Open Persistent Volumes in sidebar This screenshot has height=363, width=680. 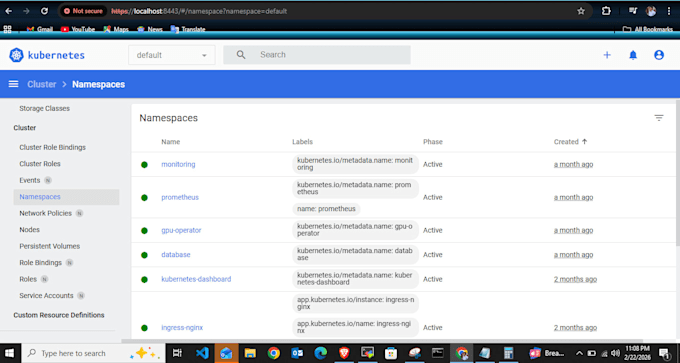click(49, 246)
